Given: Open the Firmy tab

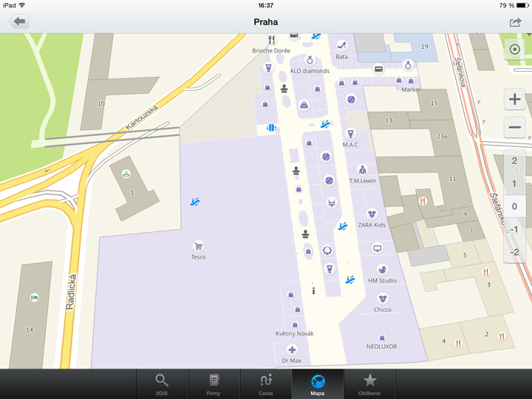Looking at the screenshot, I should coord(214,384).
